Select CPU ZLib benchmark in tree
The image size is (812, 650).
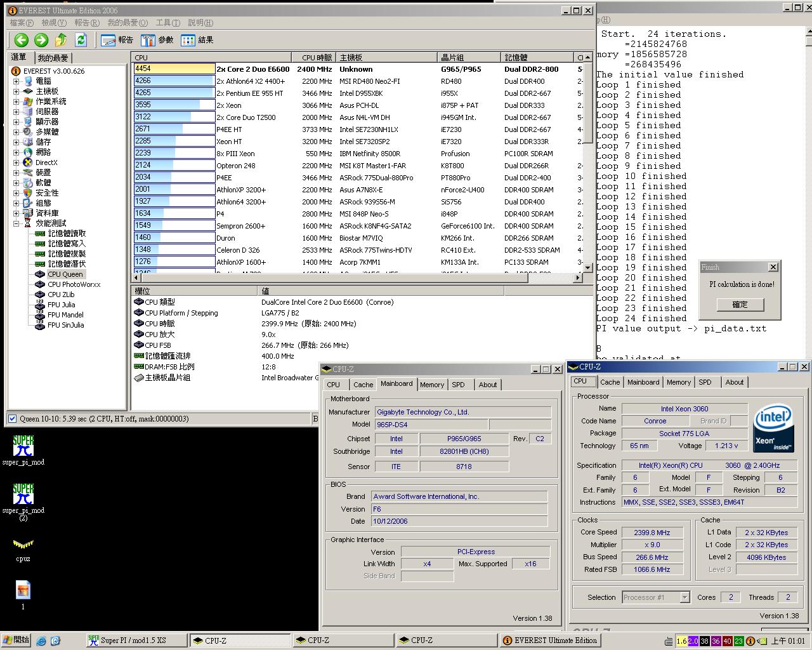pyautogui.click(x=55, y=295)
